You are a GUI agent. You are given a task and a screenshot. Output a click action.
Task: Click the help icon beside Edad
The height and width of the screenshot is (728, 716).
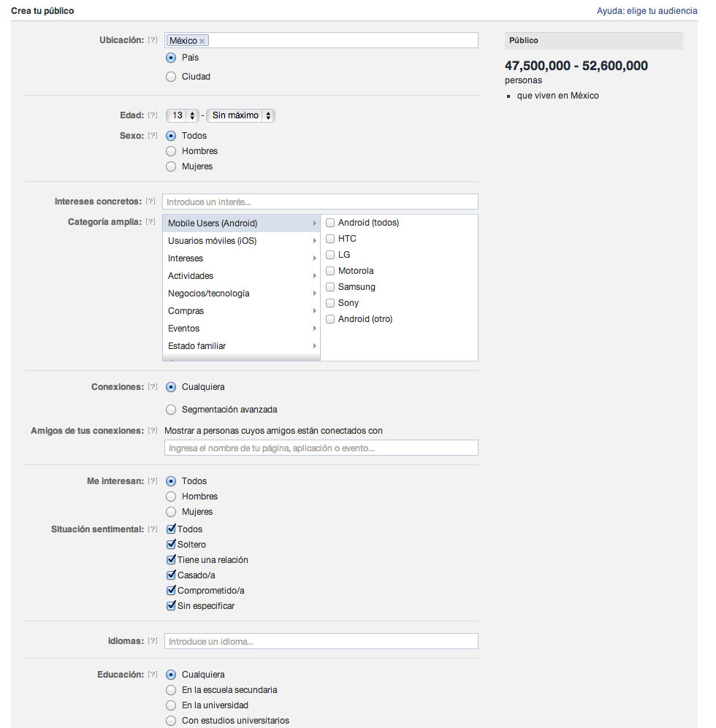(x=152, y=115)
